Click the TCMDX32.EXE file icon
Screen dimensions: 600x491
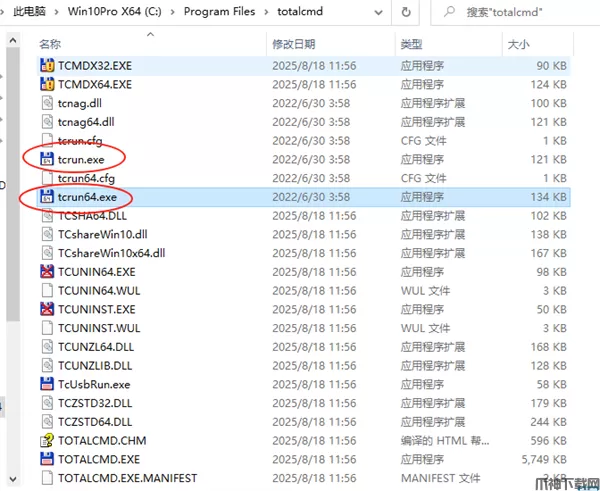[x=47, y=65]
